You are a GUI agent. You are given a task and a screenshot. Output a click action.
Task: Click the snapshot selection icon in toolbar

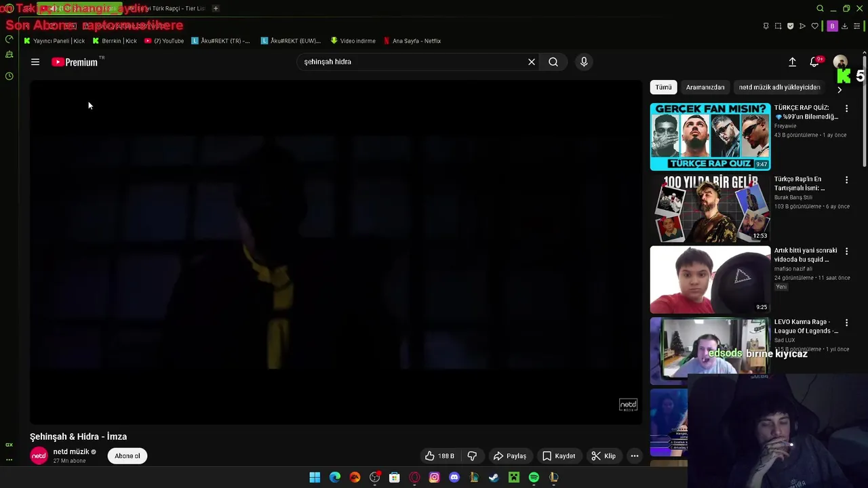tap(778, 26)
